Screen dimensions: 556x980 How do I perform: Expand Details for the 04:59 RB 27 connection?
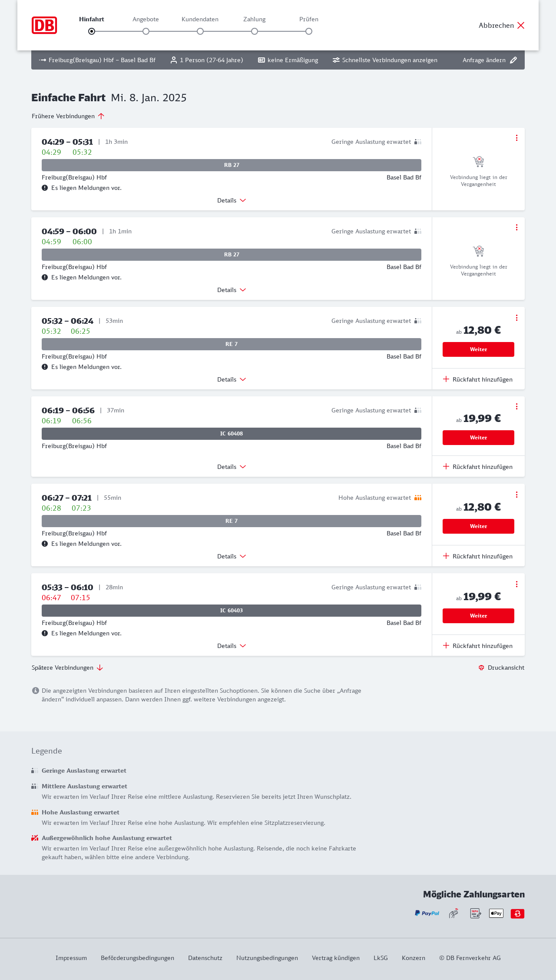point(232,290)
